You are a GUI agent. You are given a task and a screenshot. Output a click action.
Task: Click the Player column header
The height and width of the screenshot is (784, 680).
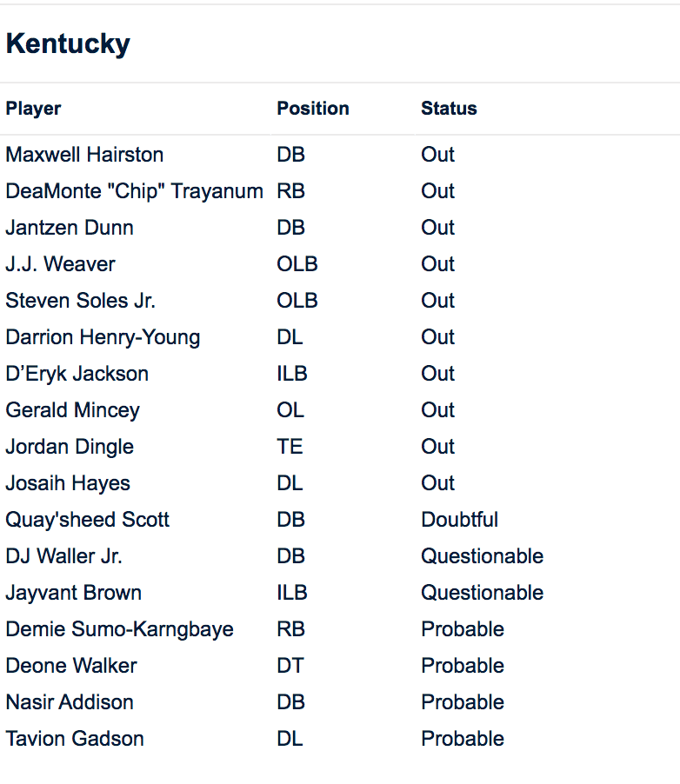pos(33,109)
